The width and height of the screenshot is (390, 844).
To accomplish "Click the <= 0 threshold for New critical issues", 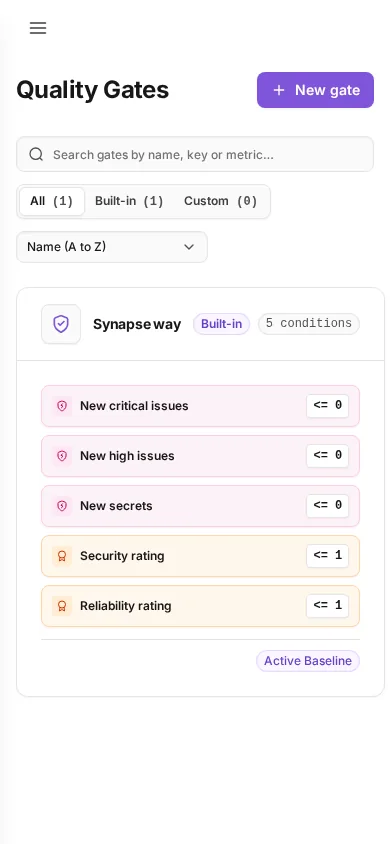I will 328,406.
